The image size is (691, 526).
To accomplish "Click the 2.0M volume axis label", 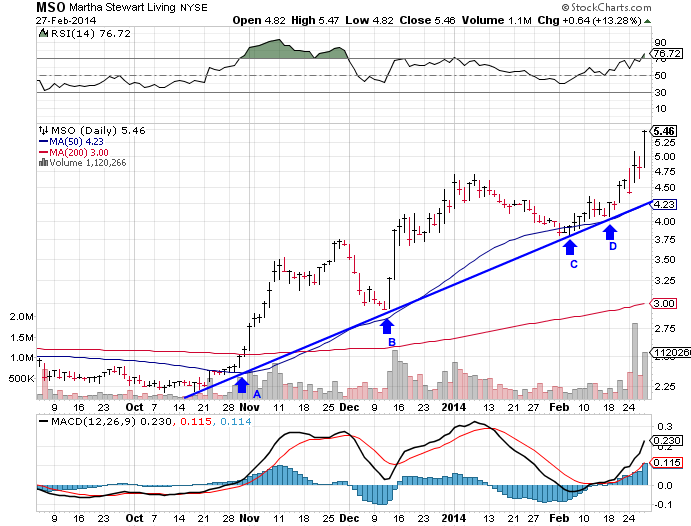I will pyautogui.click(x=22, y=317).
